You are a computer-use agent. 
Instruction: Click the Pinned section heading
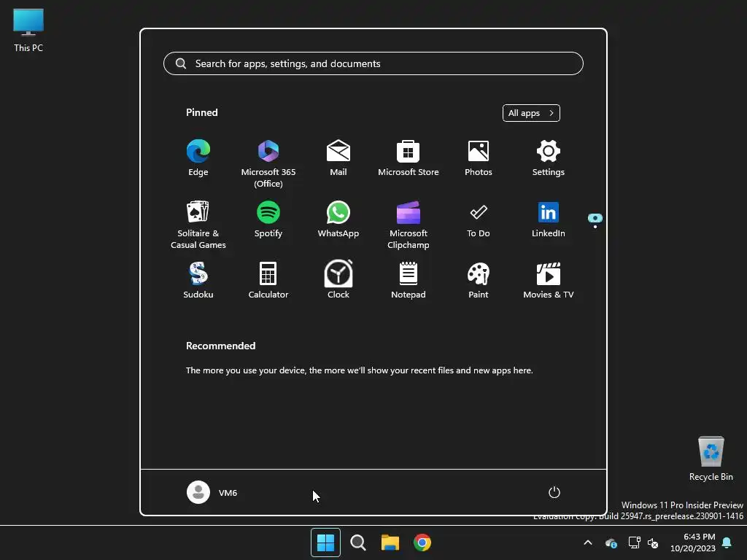tap(202, 112)
